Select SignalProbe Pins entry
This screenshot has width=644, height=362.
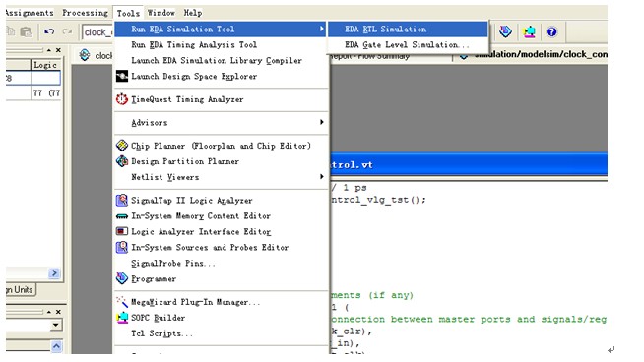[221, 263]
